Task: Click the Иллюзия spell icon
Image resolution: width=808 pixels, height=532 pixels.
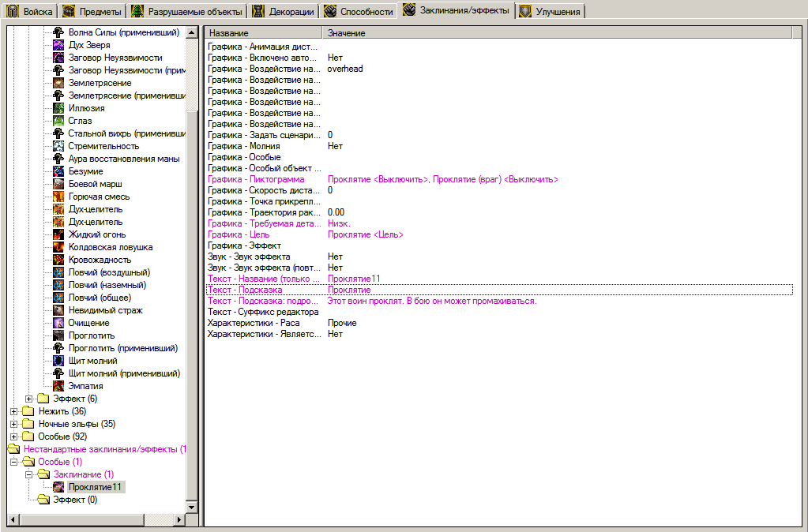Action: click(58, 108)
